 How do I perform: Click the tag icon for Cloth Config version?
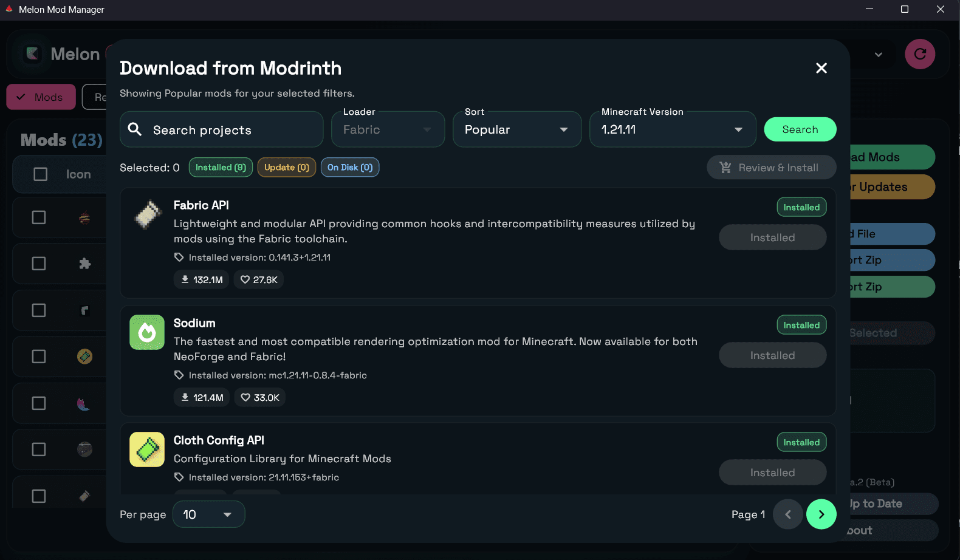click(x=179, y=477)
